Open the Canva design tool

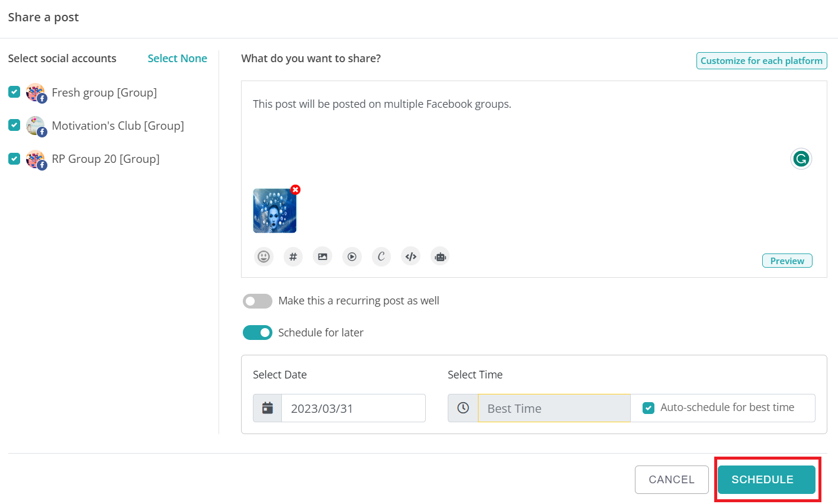point(381,256)
